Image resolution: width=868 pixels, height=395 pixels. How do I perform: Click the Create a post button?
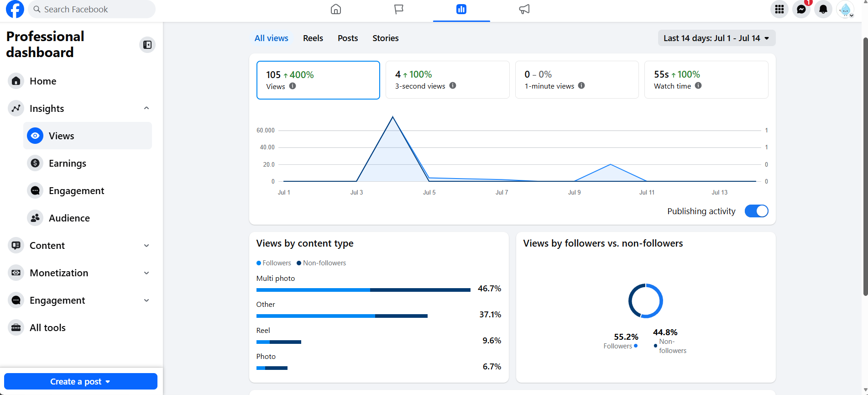click(x=81, y=381)
